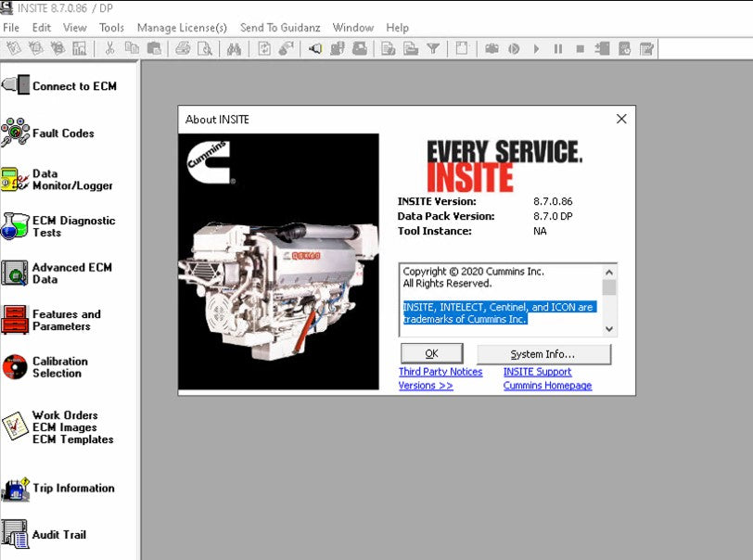Open the Data Monitor/Logger icon
Viewport: 753px width, 560px height.
[16, 180]
